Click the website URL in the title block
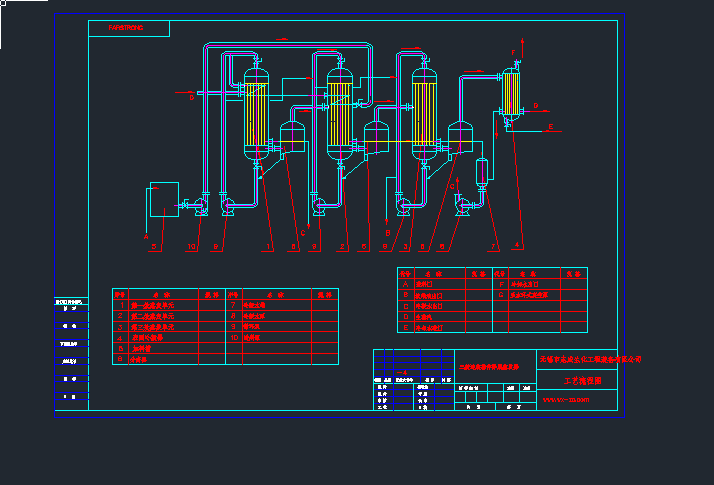 tap(566, 400)
